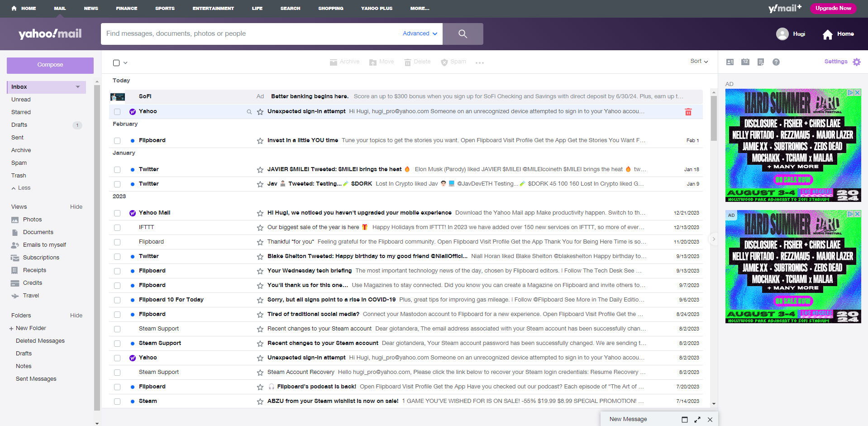Viewport: 868px width, 426px height.
Task: Collapse the right side panel arrow
Action: [x=714, y=239]
